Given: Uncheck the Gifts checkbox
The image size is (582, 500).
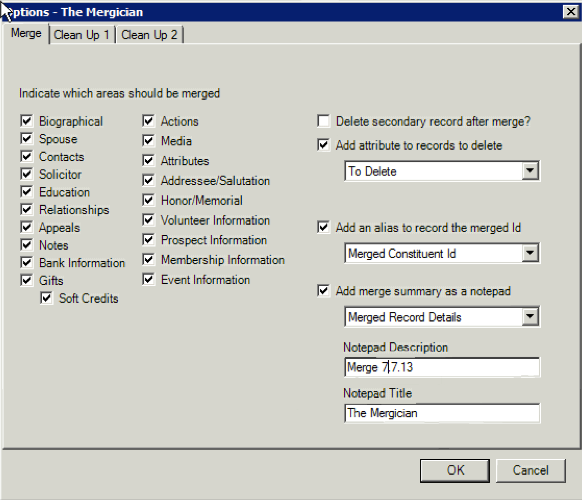Looking at the screenshot, I should [x=27, y=280].
